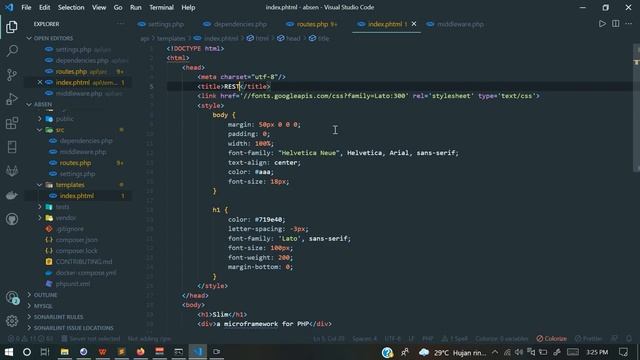Click the errors and warnings counter
Viewport: 640px width, 360px height.
pyautogui.click(x=31, y=338)
